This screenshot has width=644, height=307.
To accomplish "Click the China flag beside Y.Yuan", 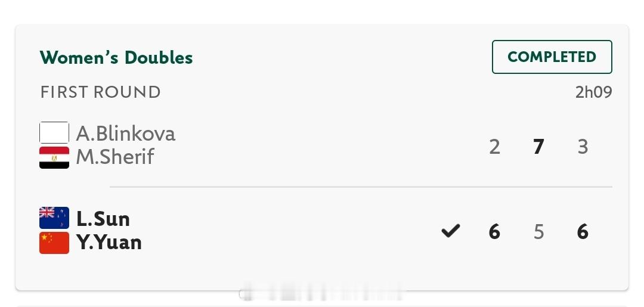I will [x=54, y=243].
